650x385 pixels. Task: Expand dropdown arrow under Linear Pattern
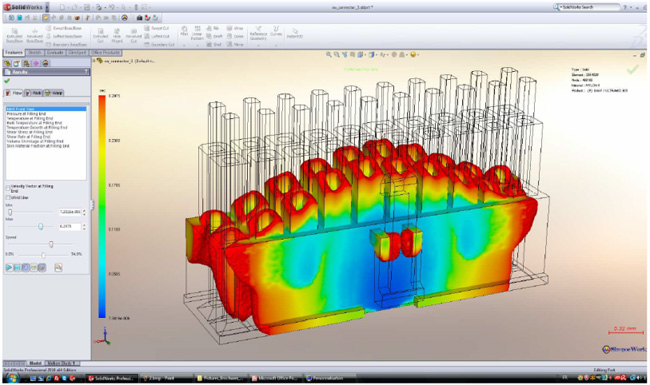point(197,45)
